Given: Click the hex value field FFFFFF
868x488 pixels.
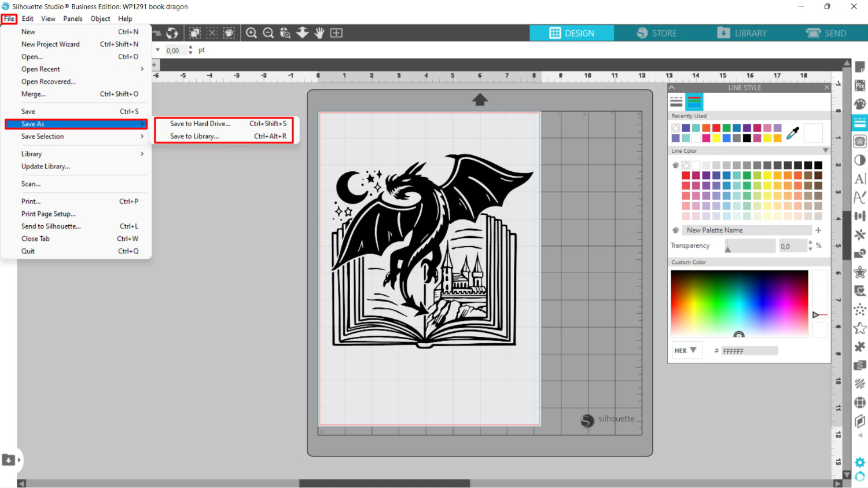Looking at the screenshot, I should (749, 351).
